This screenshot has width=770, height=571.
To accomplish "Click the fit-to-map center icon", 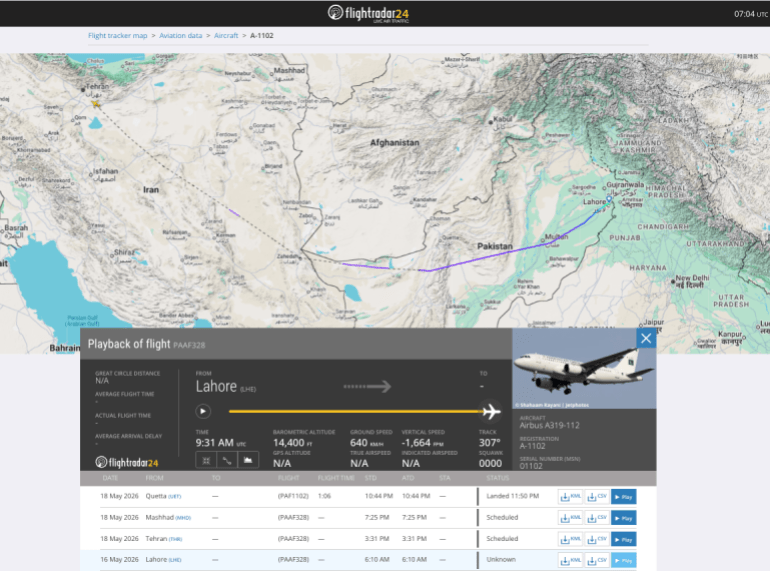I will pos(206,461).
